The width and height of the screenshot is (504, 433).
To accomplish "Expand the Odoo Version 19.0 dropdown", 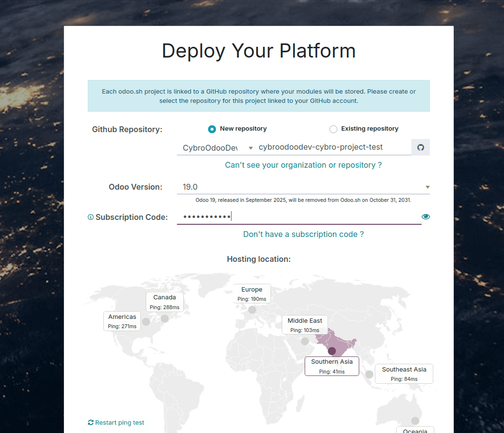I will point(303,187).
